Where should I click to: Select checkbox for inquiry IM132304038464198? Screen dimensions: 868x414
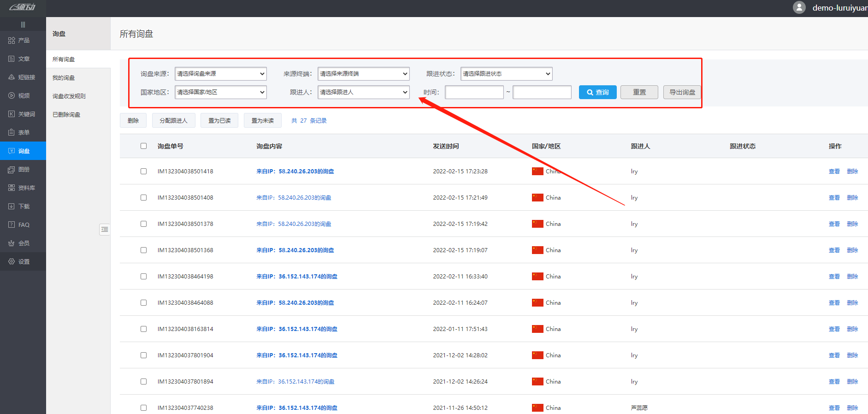144,277
